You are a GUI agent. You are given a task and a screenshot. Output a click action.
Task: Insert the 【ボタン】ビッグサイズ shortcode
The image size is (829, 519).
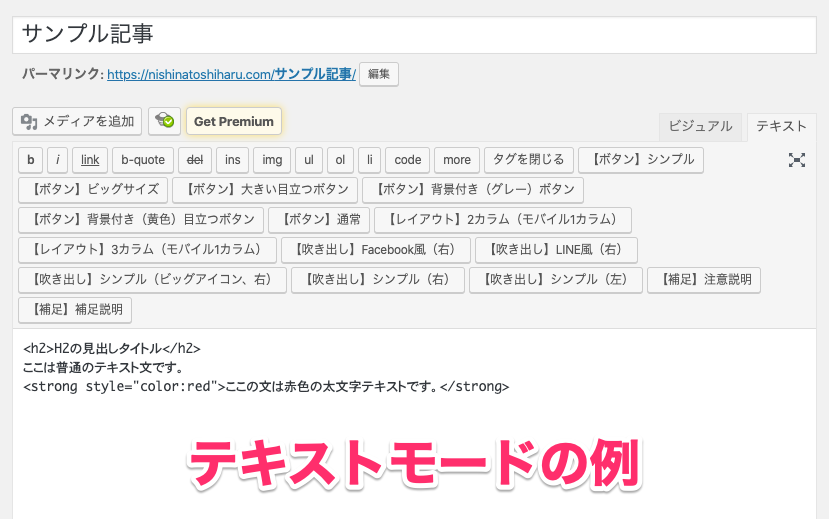[x=92, y=190]
